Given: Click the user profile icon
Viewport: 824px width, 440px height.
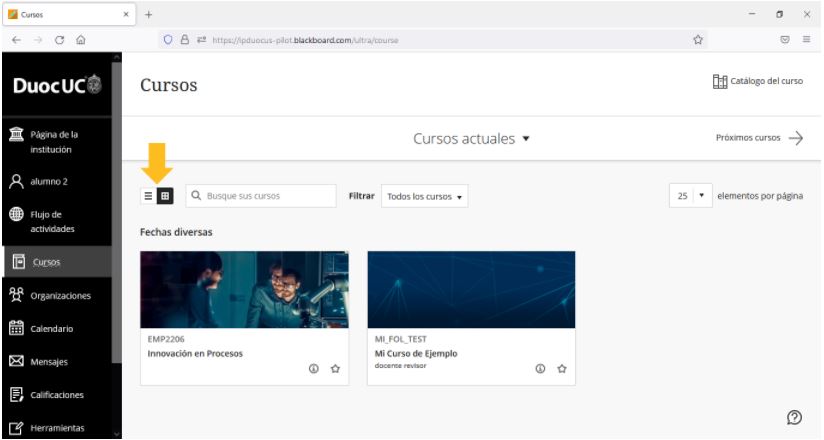Looking at the screenshot, I should [16, 181].
